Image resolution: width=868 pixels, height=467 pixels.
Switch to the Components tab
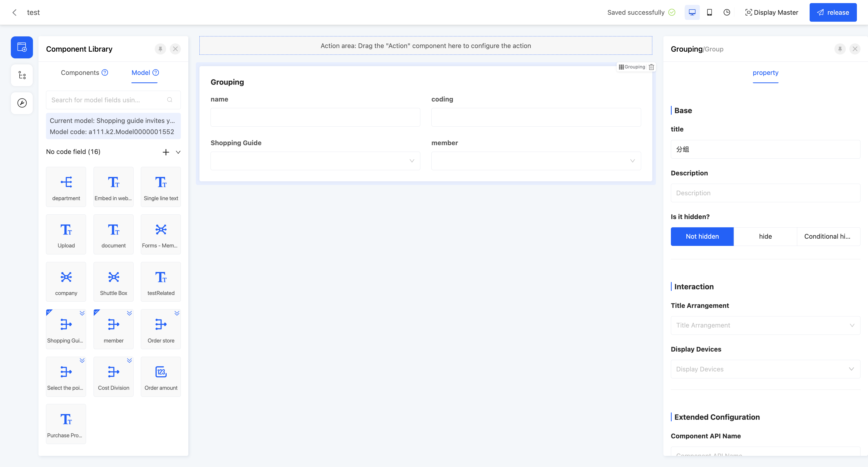(80, 73)
